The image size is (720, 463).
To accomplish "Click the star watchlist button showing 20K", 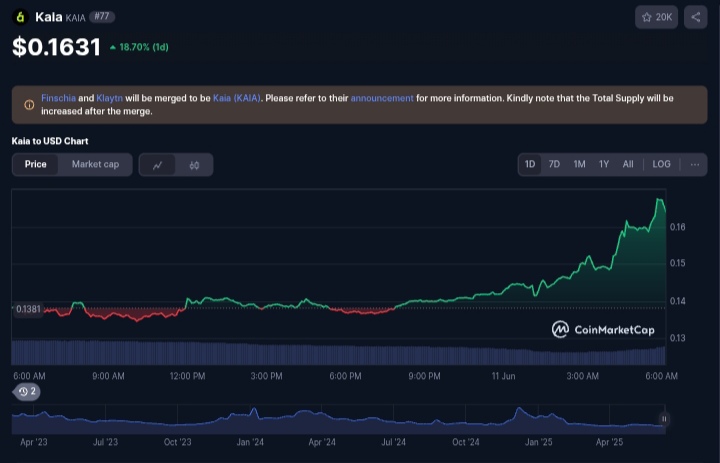I will [x=657, y=17].
